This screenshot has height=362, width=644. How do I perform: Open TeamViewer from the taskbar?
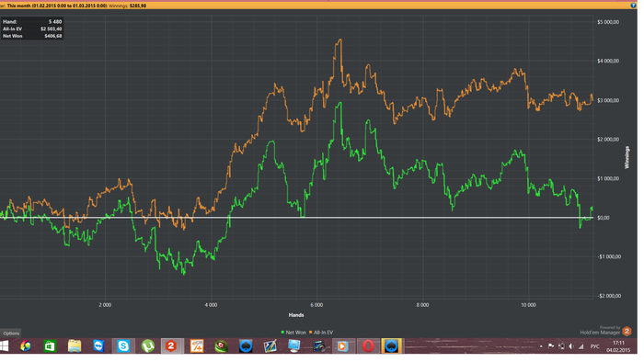point(98,346)
